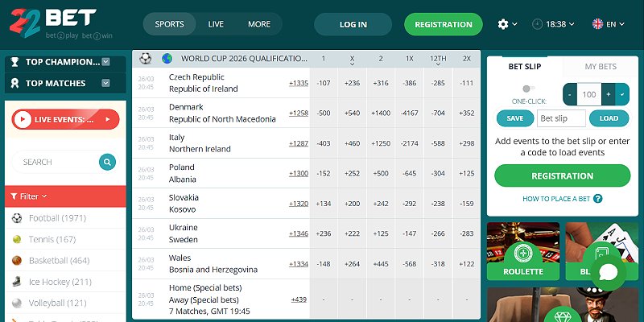The image size is (644, 322).
Task: Open the Roulette game tile
Action: [523, 251]
